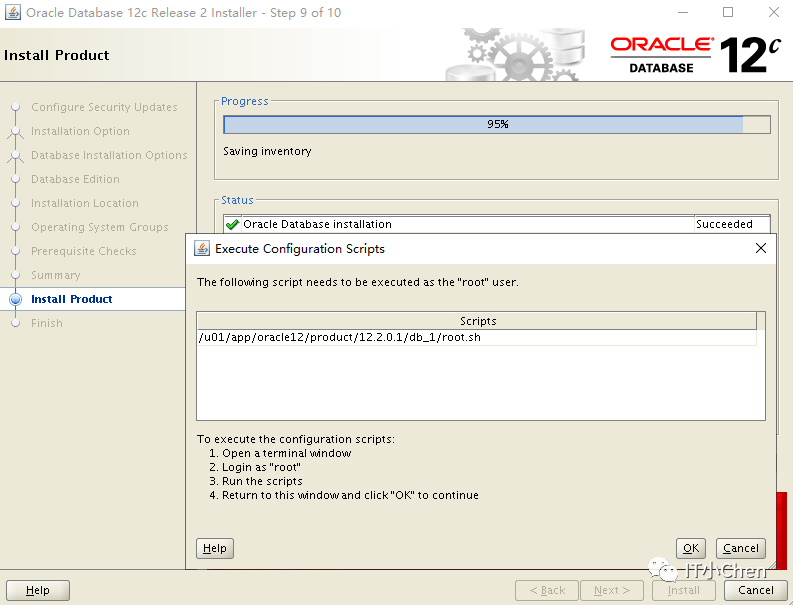Select the Finish step
This screenshot has height=605, width=793.
click(47, 323)
